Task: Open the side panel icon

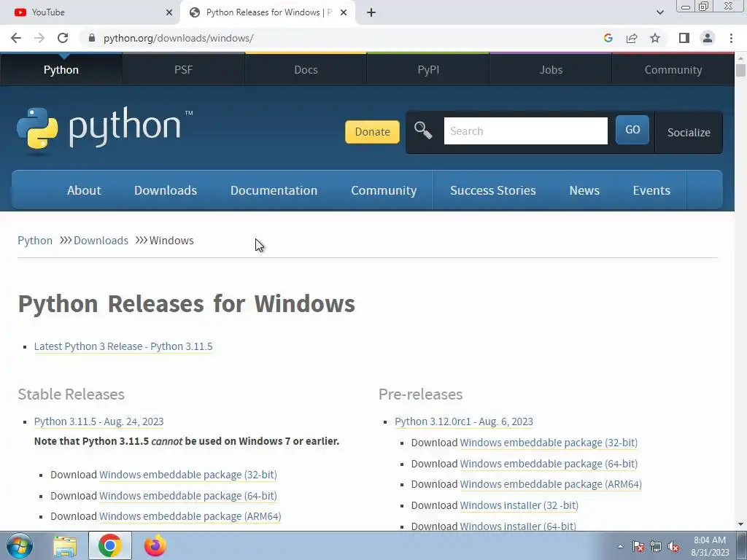Action: pyautogui.click(x=684, y=38)
